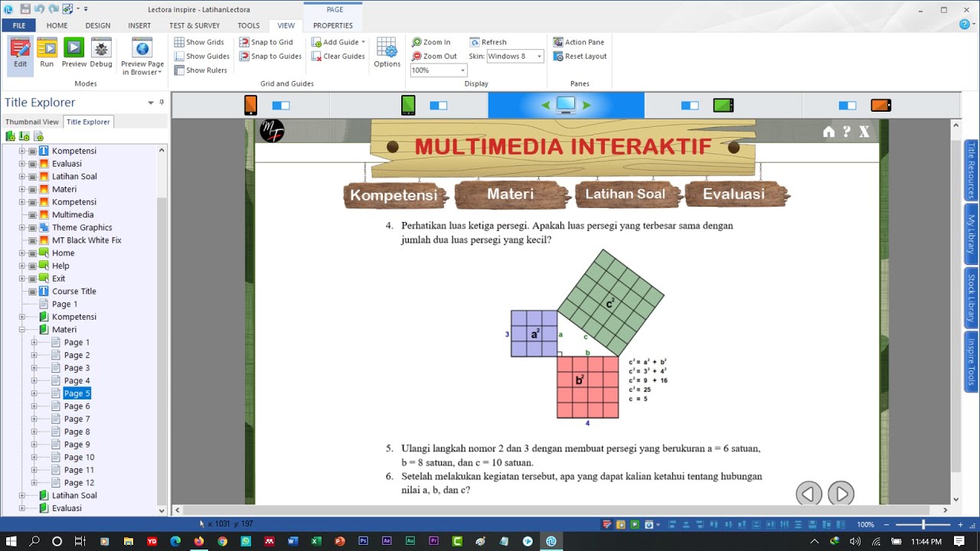Reset the pane layout
The width and height of the screenshot is (980, 551).
point(580,56)
